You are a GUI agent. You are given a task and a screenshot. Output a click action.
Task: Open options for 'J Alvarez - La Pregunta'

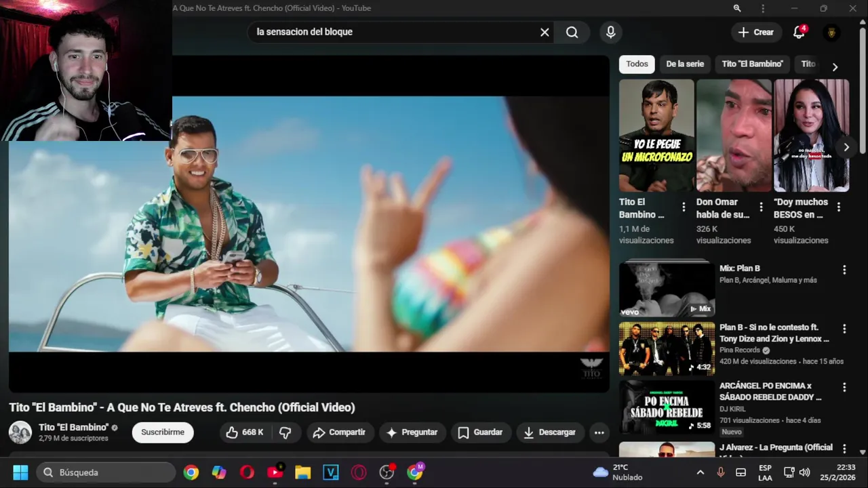pyautogui.click(x=844, y=449)
